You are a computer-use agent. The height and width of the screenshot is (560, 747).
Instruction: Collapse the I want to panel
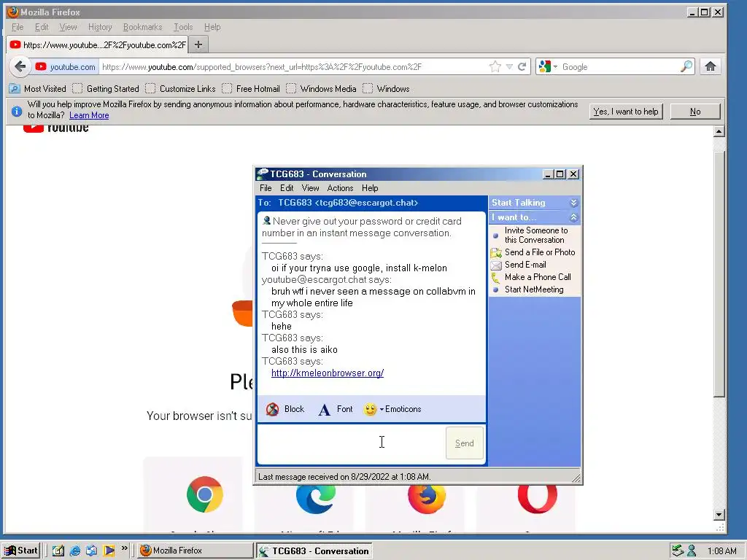tap(573, 217)
